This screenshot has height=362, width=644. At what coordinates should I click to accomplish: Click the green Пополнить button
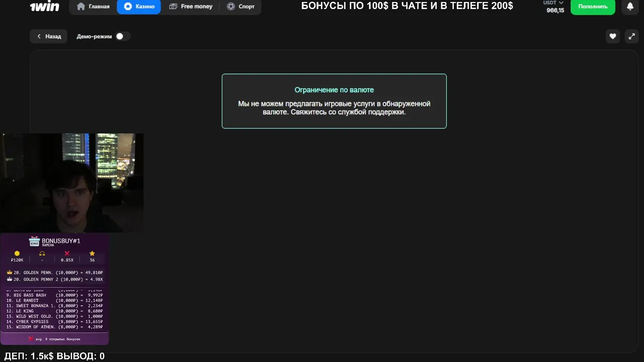pyautogui.click(x=593, y=7)
